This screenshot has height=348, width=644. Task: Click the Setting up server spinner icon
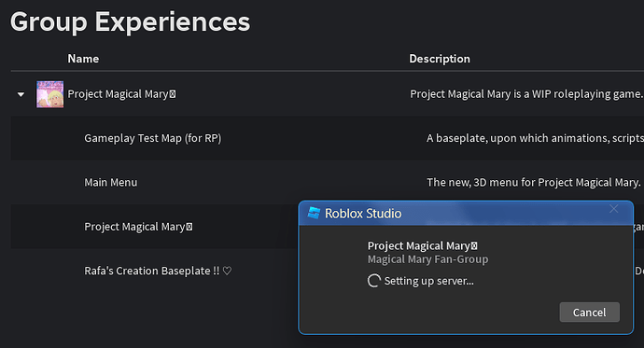coord(373,281)
